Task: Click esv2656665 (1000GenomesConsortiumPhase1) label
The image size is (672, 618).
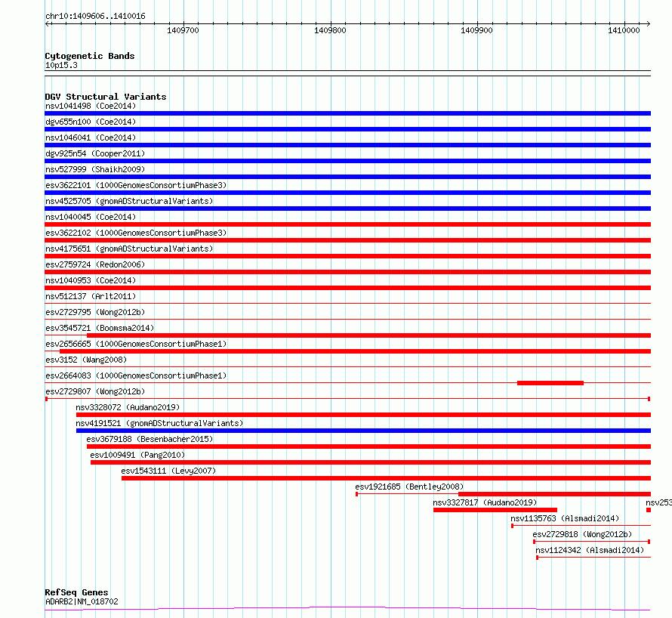Action: point(136,344)
